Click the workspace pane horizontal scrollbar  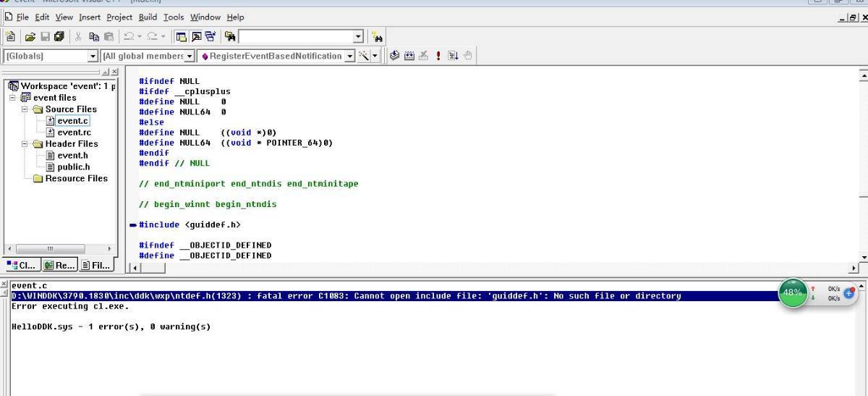coord(59,248)
